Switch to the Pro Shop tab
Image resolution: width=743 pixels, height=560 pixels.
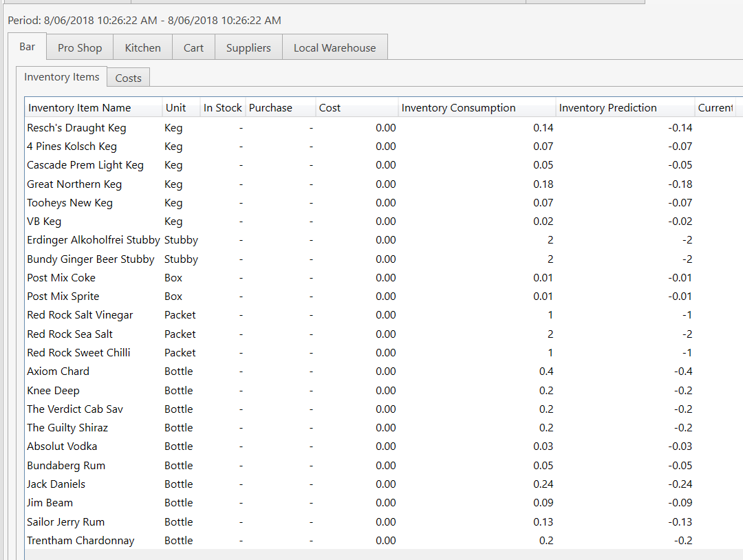79,47
